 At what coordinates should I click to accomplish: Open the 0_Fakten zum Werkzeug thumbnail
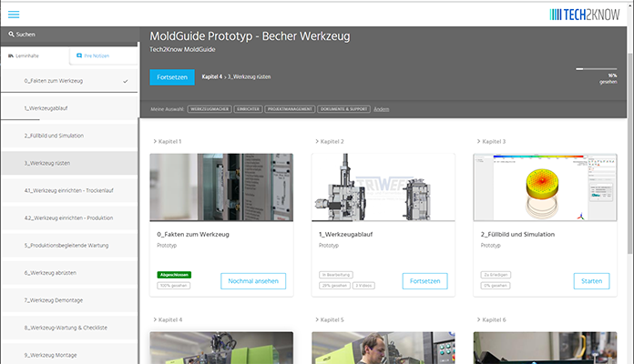tap(221, 187)
